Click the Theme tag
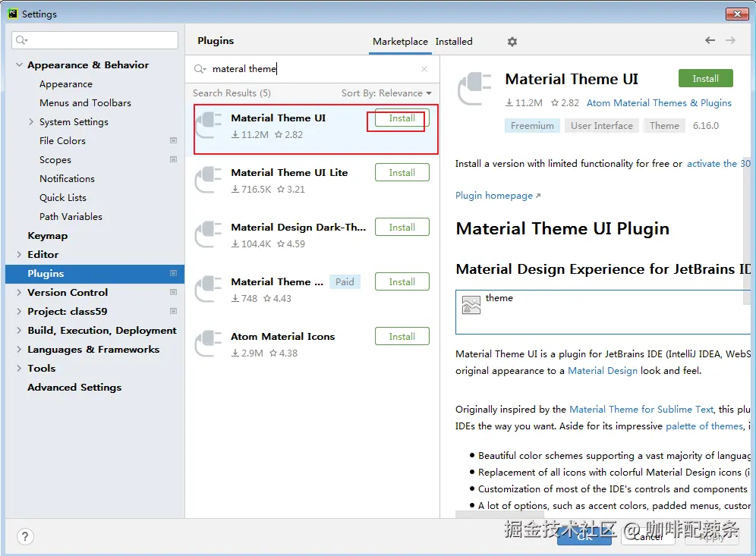756x556 pixels. coord(664,126)
